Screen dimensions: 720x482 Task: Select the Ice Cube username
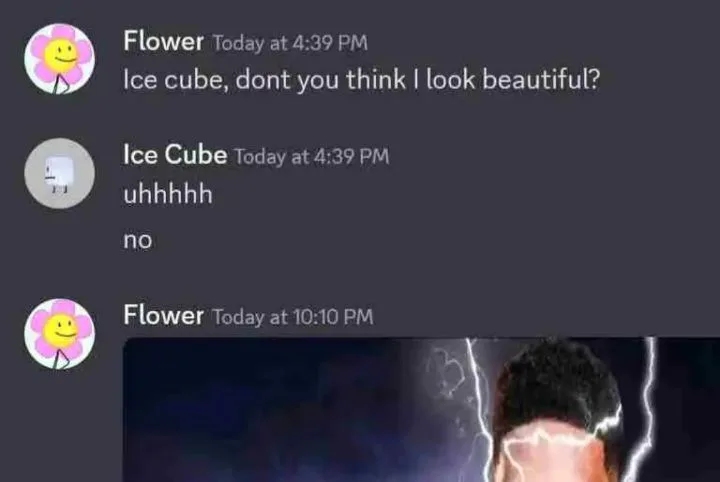[175, 154]
